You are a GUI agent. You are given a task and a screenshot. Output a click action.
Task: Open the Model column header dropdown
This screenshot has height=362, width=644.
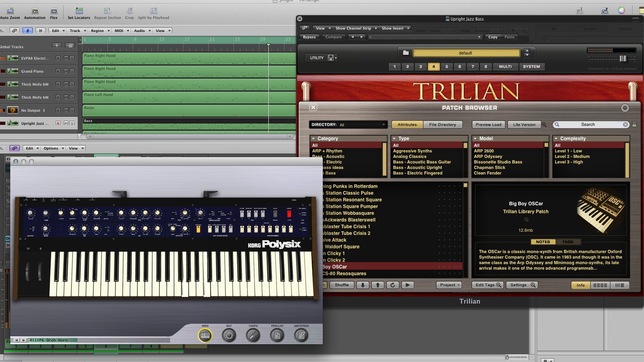(x=475, y=139)
